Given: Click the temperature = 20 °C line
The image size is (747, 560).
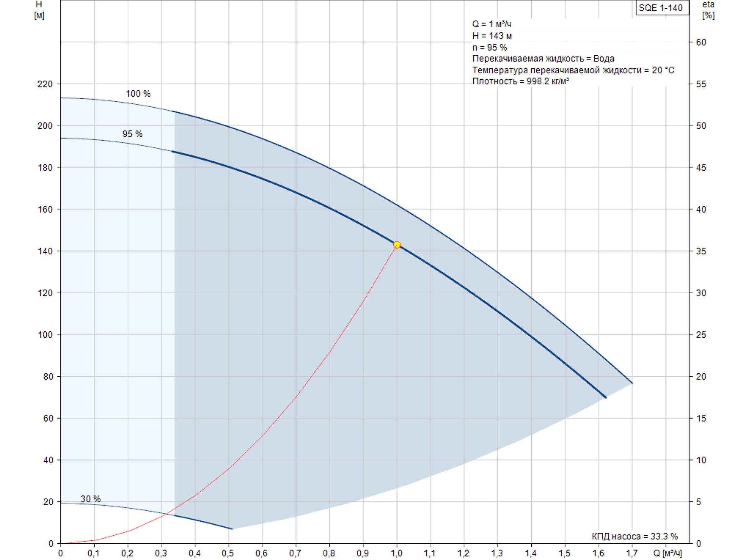Looking at the screenshot, I should tap(573, 70).
